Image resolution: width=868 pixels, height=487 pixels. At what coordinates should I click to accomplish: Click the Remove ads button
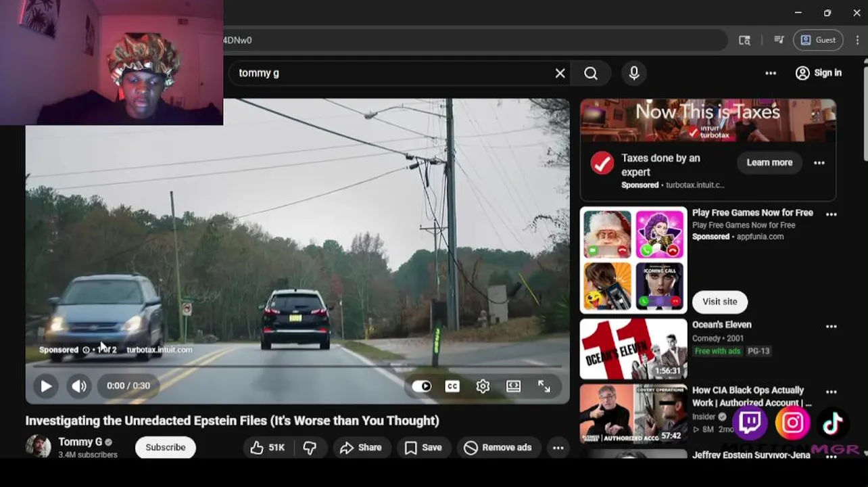point(498,448)
